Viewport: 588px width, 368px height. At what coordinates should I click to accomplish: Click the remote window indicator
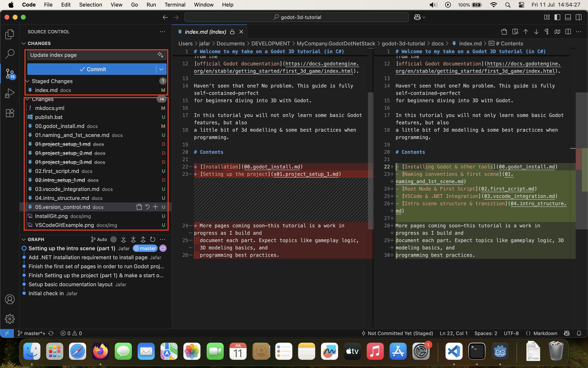click(x=7, y=333)
